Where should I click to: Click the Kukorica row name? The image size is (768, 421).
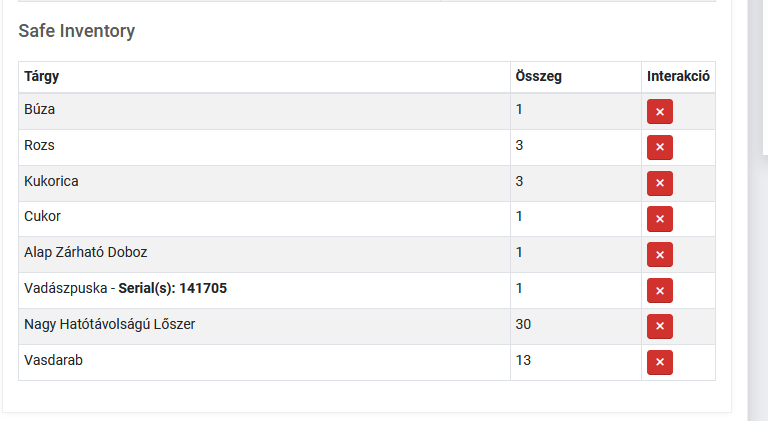click(51, 181)
